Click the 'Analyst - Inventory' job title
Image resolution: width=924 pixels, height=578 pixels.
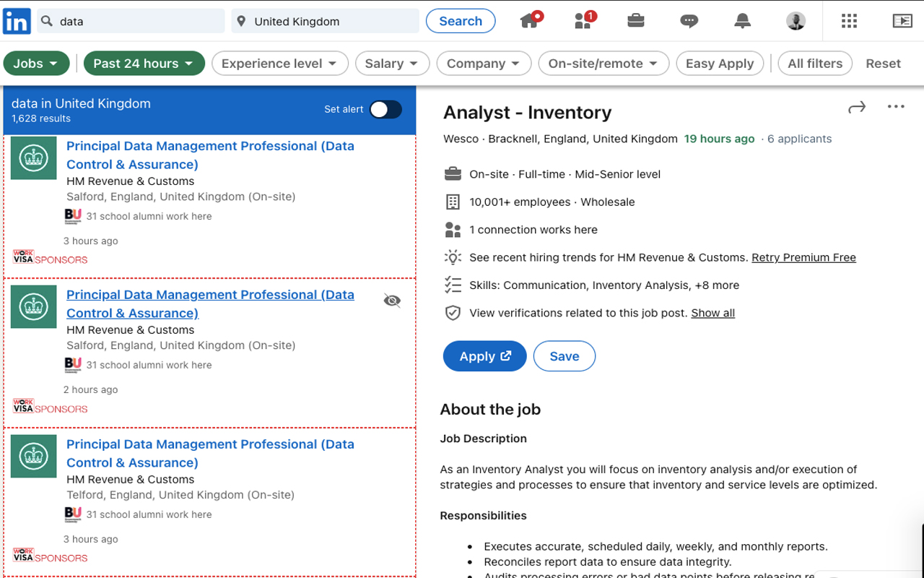tap(527, 112)
